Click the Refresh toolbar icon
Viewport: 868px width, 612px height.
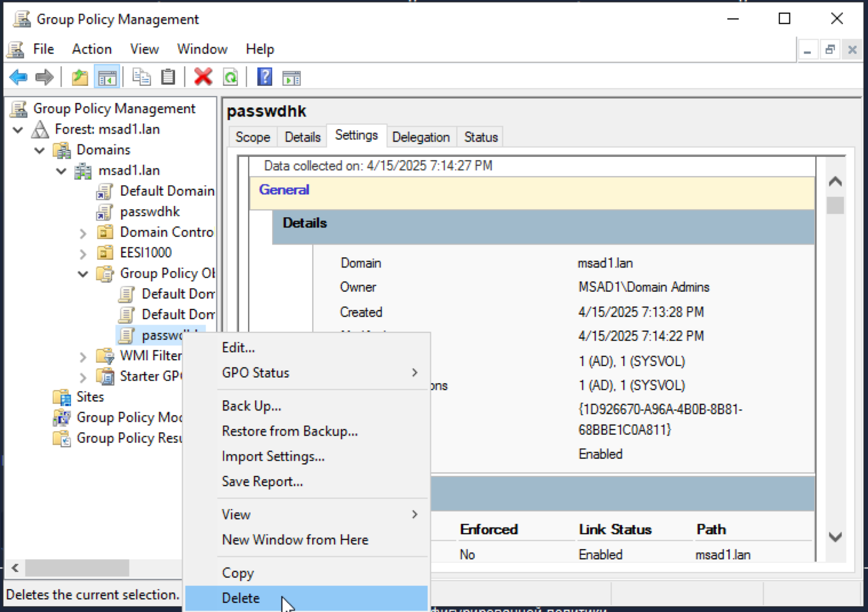tap(231, 77)
